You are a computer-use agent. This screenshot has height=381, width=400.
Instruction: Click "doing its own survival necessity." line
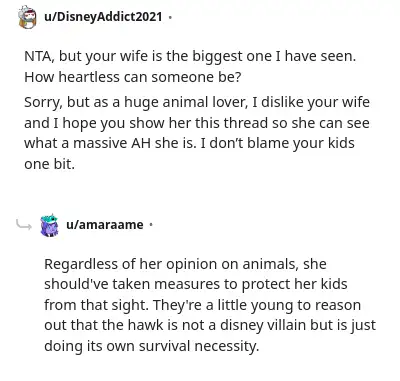[152, 346]
